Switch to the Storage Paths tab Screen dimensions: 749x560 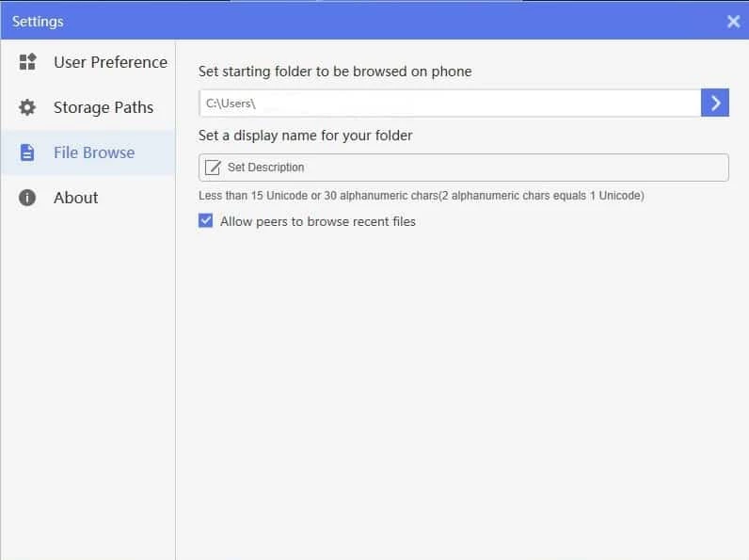(x=103, y=107)
